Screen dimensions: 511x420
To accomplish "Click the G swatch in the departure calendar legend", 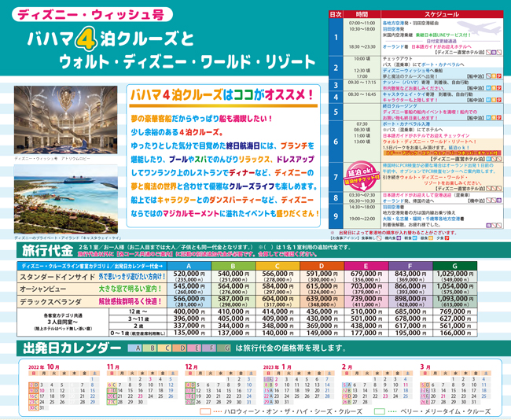I will pos(224,348).
